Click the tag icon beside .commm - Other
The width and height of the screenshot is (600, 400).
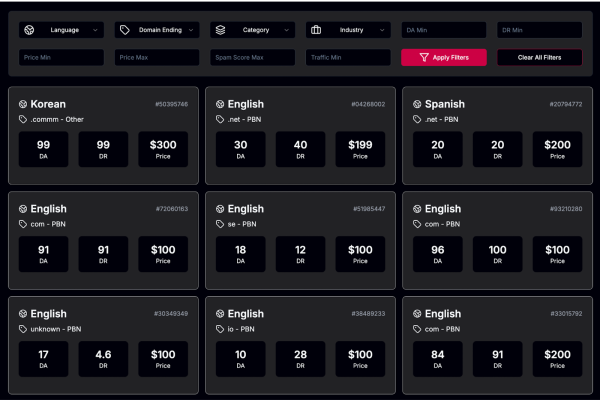tap(23, 120)
